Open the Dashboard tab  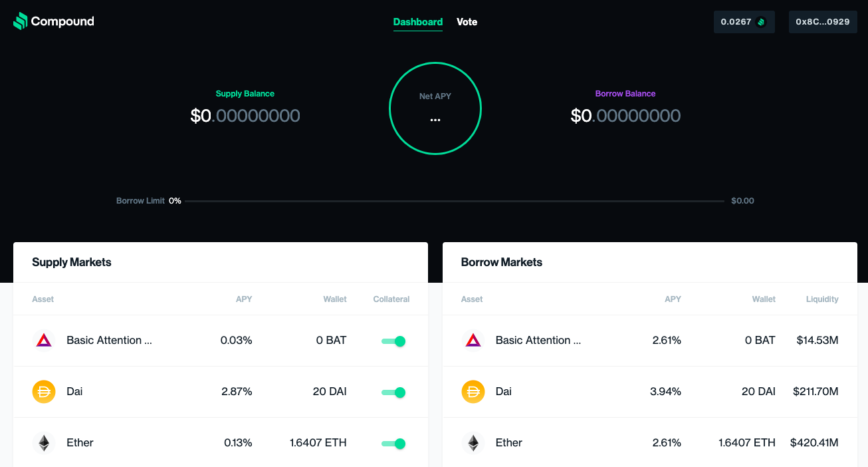[418, 22]
